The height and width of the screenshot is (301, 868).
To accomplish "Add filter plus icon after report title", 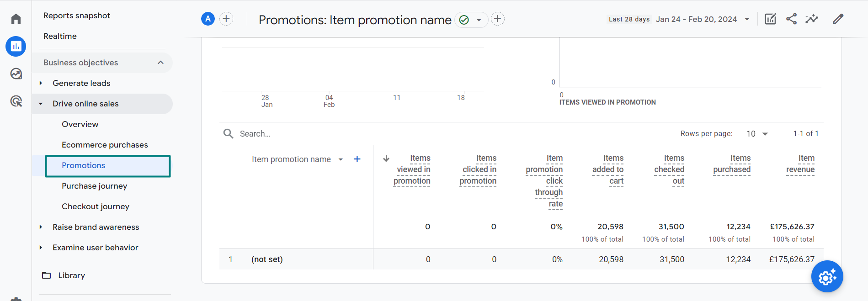I will [498, 19].
